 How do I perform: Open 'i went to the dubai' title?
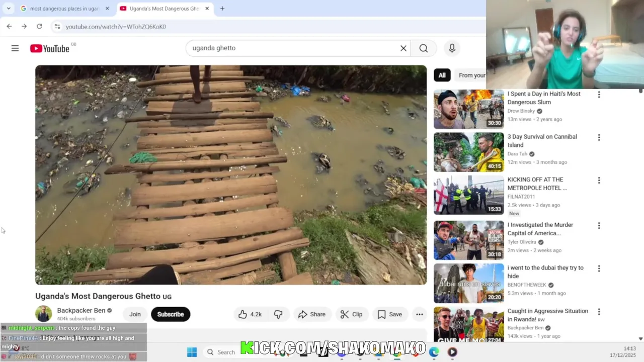(x=545, y=271)
